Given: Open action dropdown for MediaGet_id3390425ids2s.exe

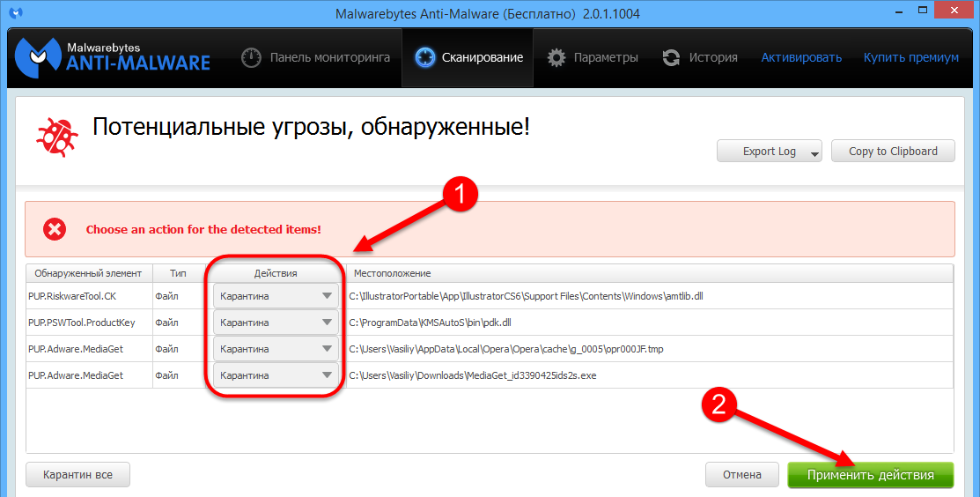Looking at the screenshot, I should coord(276,375).
